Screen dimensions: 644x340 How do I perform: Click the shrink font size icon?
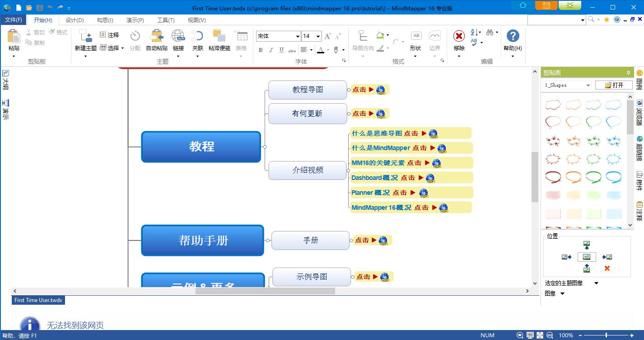tap(339, 36)
